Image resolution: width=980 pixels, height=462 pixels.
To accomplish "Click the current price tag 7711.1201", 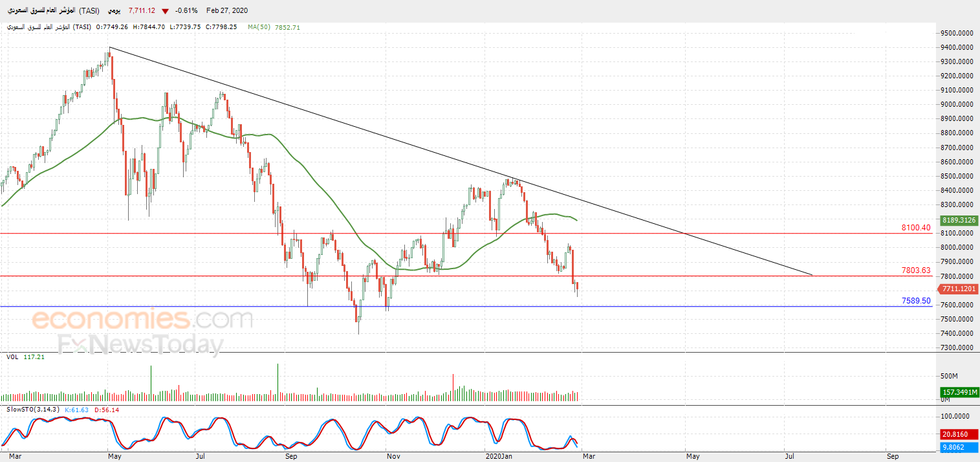I will point(957,289).
